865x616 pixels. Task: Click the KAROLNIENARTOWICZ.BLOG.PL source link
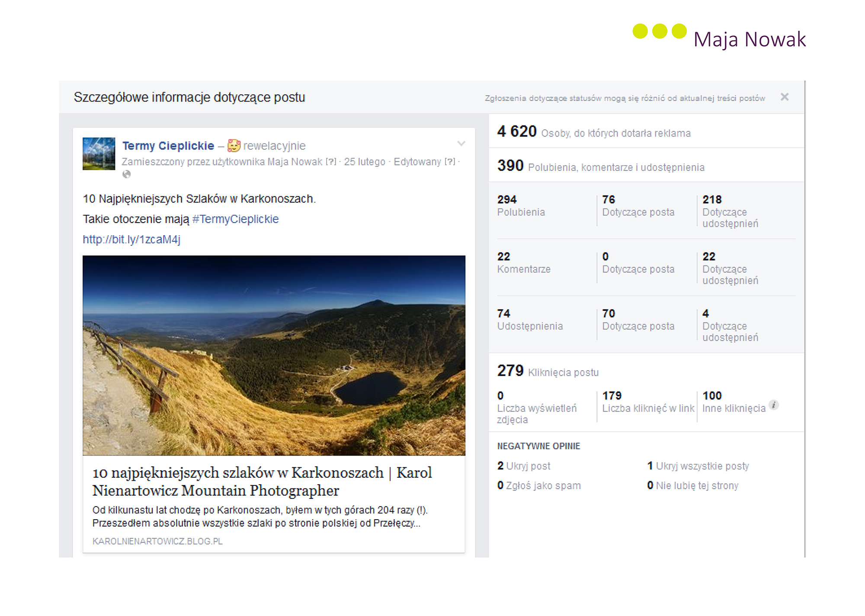click(x=157, y=541)
